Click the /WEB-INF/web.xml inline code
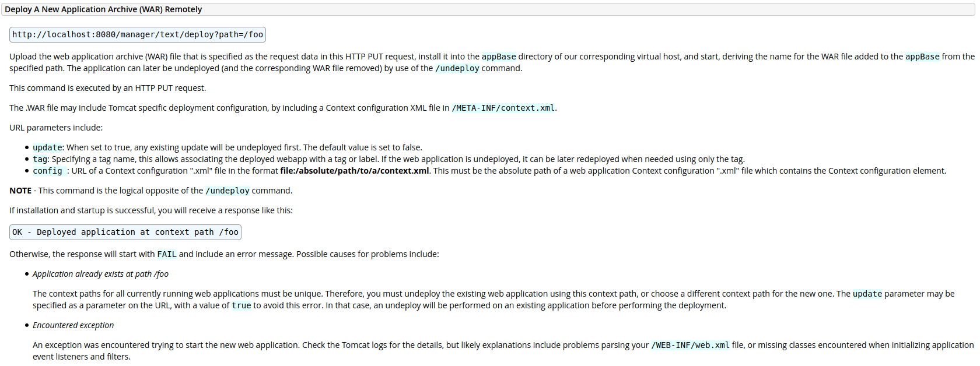Viewport: 980px width, 366px height. pos(690,345)
